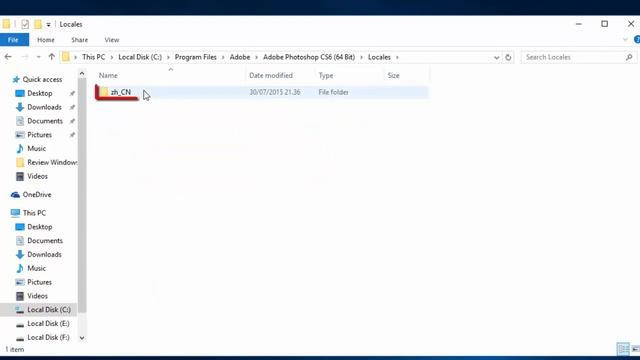Click the File folder type cell

coord(333,93)
